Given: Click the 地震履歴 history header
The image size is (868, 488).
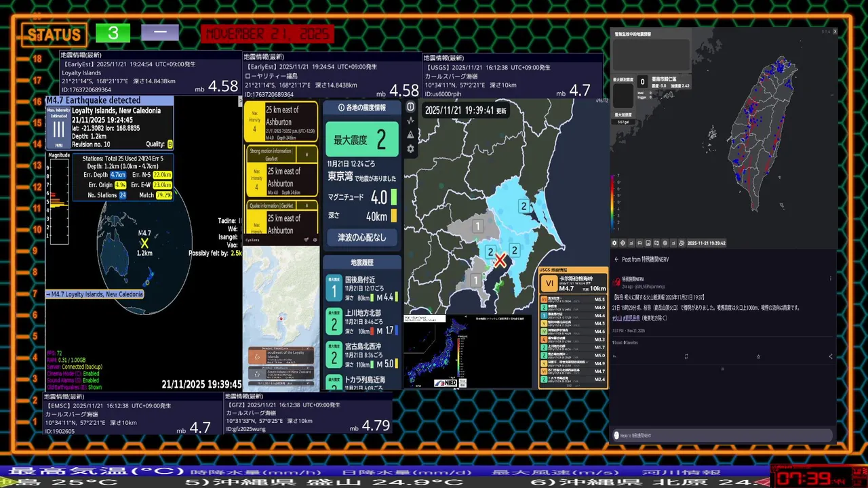Looking at the screenshot, I should click(362, 262).
